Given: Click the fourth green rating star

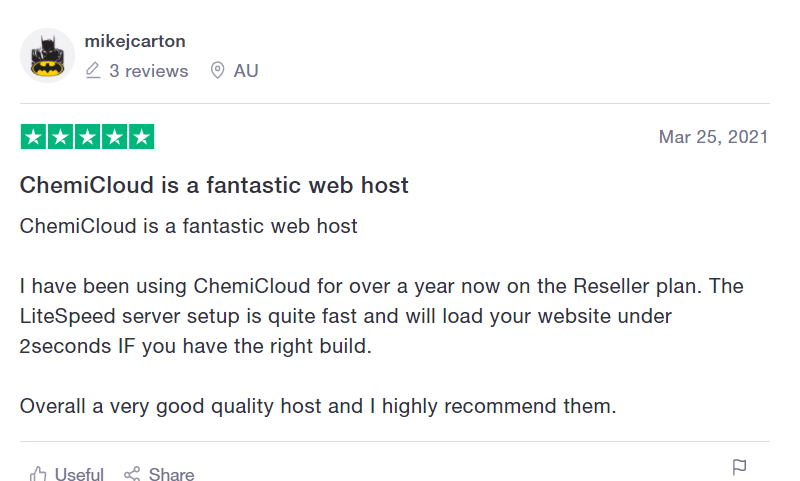Looking at the screenshot, I should coord(114,137).
